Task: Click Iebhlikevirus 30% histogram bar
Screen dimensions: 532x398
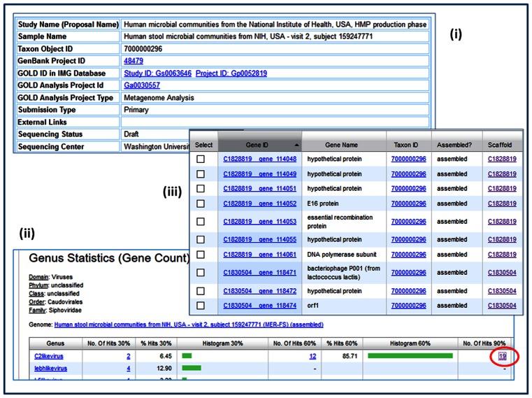Action: click(x=192, y=368)
